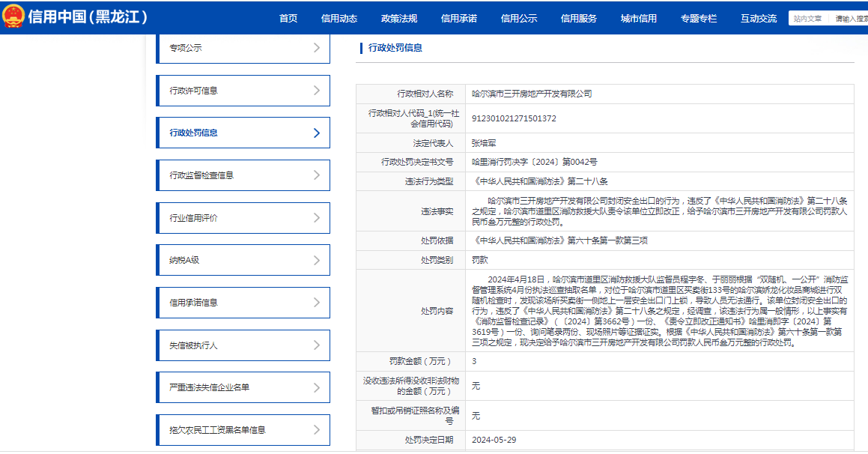Click the arrow icon beside 行政许可信息
Screen dimensions: 868x454
pyautogui.click(x=317, y=91)
